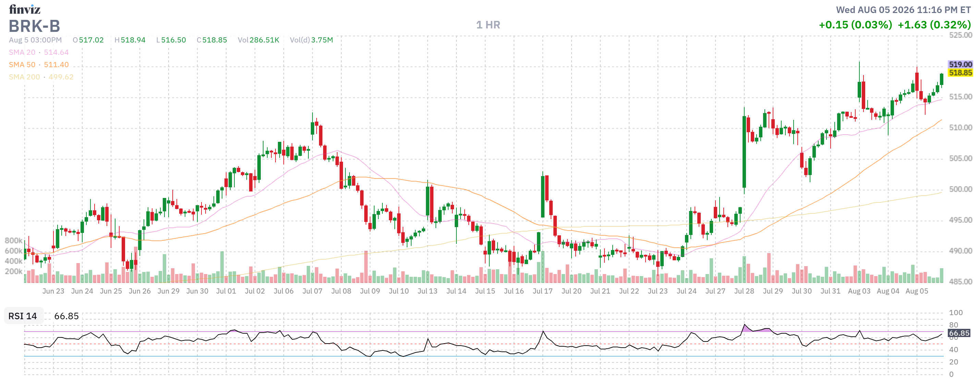The image size is (980, 385).
Task: Click the Aug 04 date label
Action: pyautogui.click(x=888, y=291)
